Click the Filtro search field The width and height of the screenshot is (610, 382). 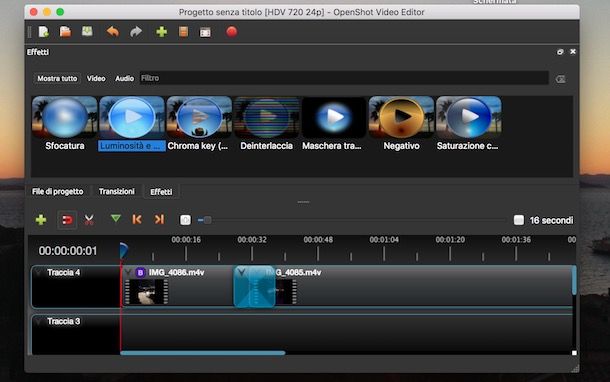click(x=344, y=78)
